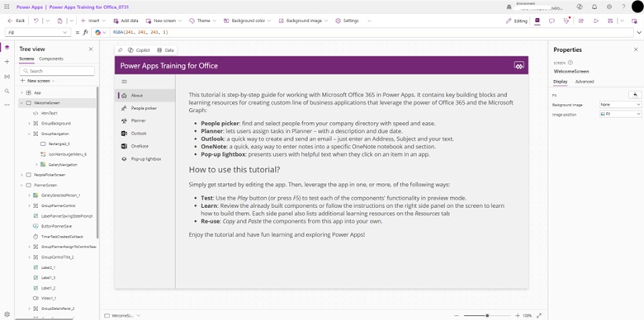Undo the last action
Screen dimensions: 644x320
pos(36,21)
